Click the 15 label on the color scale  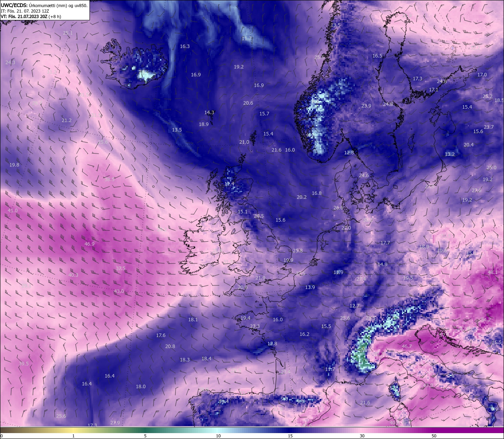pos(290,436)
